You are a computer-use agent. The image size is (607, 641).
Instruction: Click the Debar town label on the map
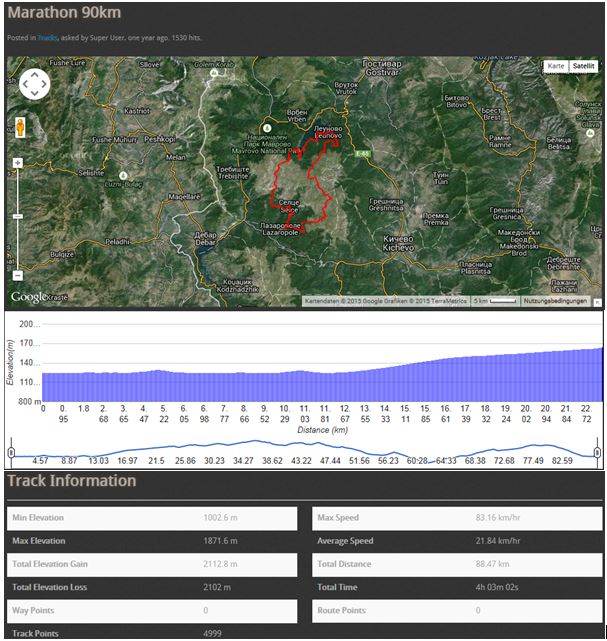[x=206, y=239]
